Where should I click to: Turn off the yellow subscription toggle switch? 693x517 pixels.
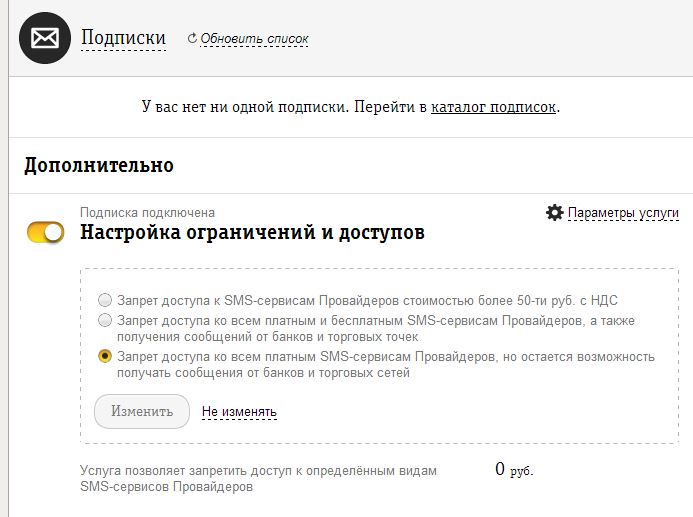click(x=46, y=233)
